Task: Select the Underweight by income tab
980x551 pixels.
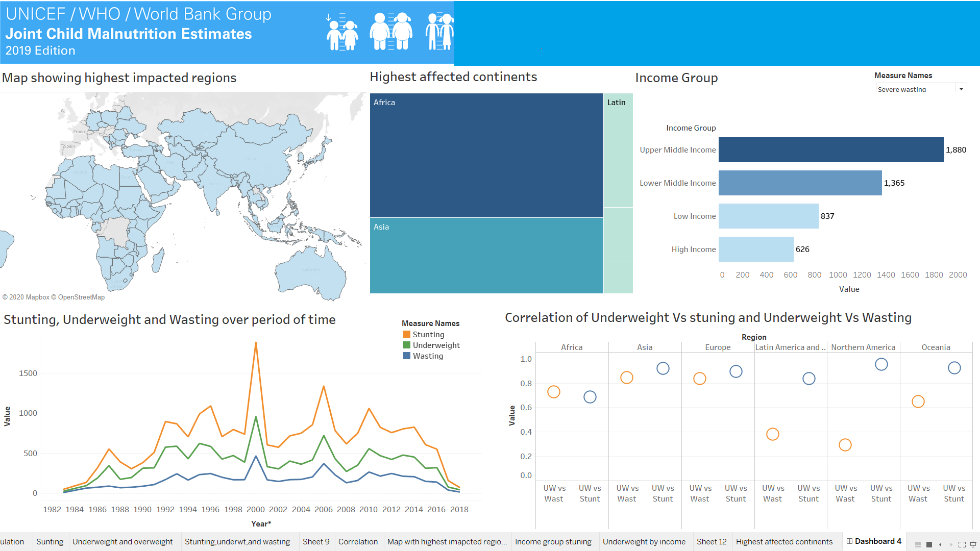Action: click(644, 541)
